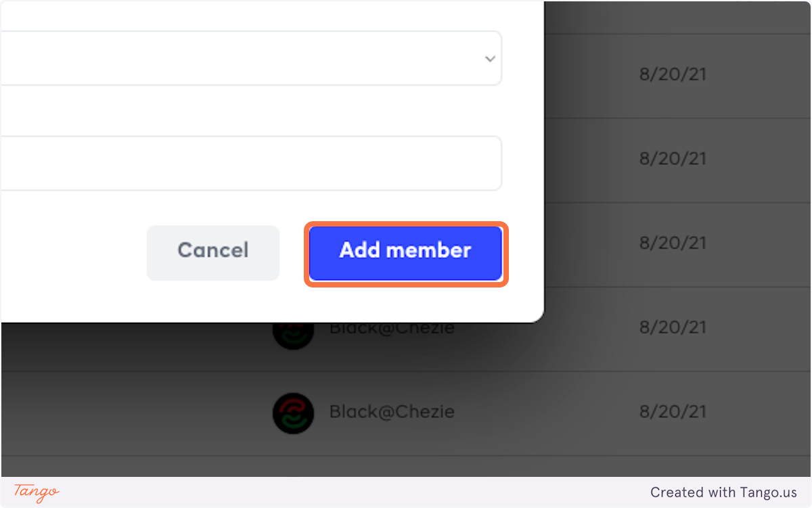Click the empty cell left of the bottom avatar
This screenshot has height=508, width=812.
(135, 413)
